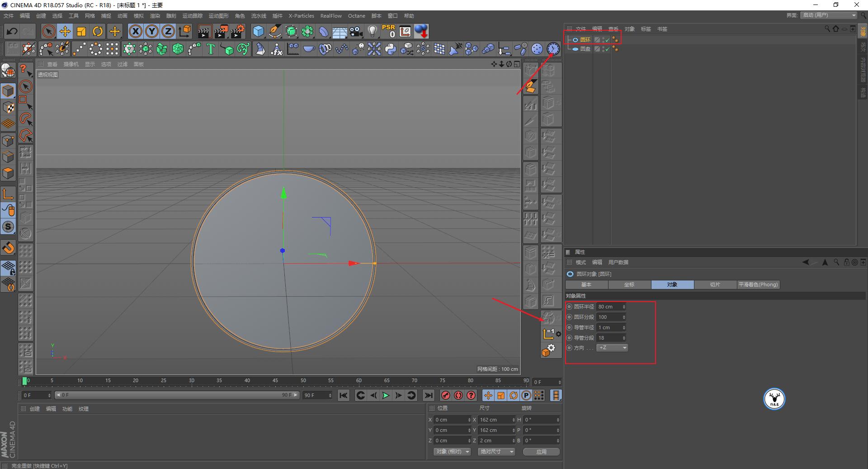Open Render Settings from the toolbar
The image size is (868, 469).
(x=237, y=31)
